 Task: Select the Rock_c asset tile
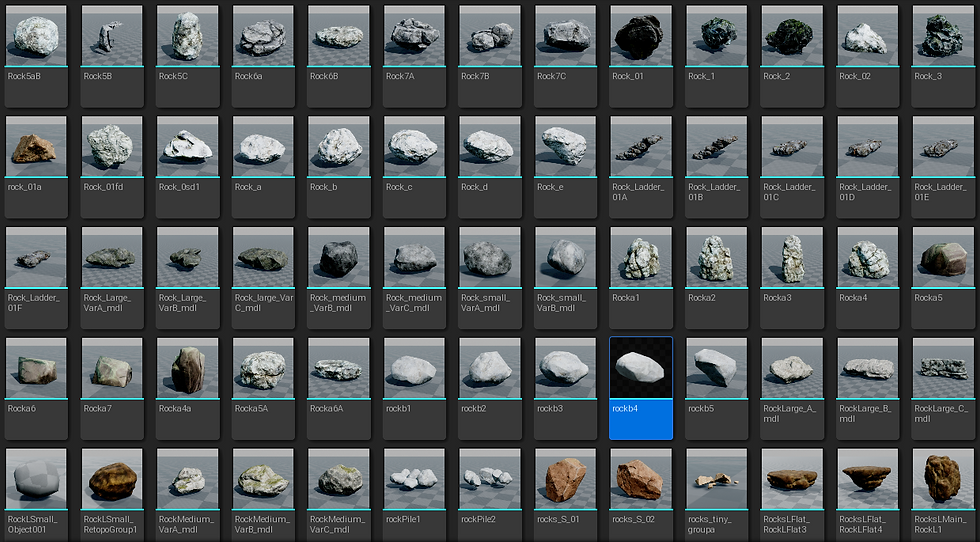414,167
